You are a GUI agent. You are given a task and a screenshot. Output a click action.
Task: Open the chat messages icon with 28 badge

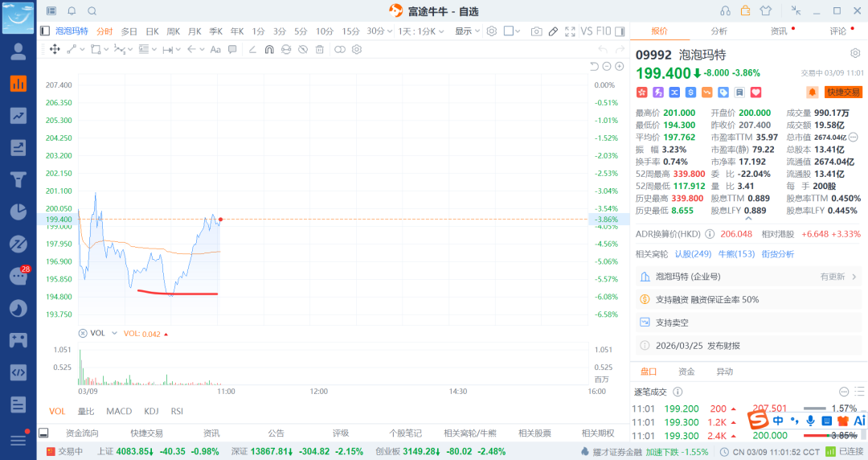click(18, 276)
